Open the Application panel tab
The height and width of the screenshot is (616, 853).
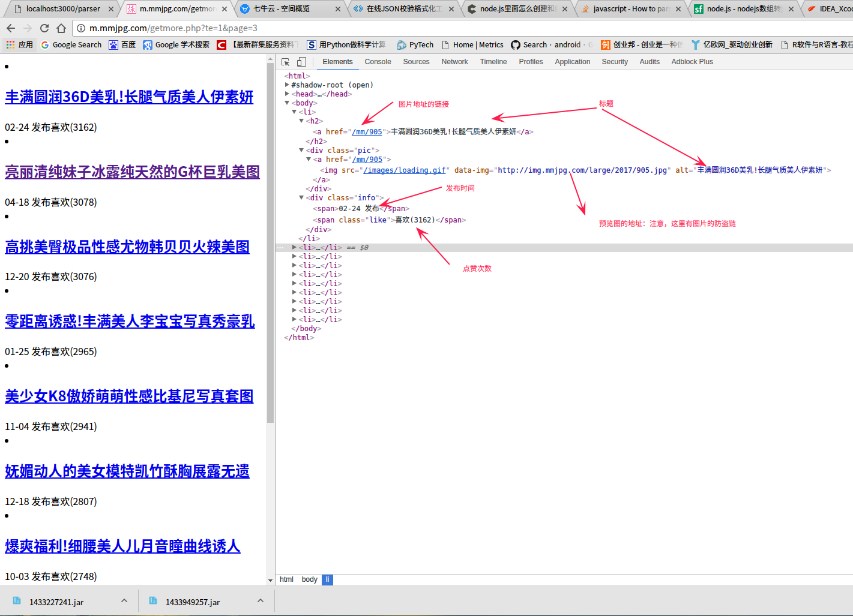[x=573, y=62]
